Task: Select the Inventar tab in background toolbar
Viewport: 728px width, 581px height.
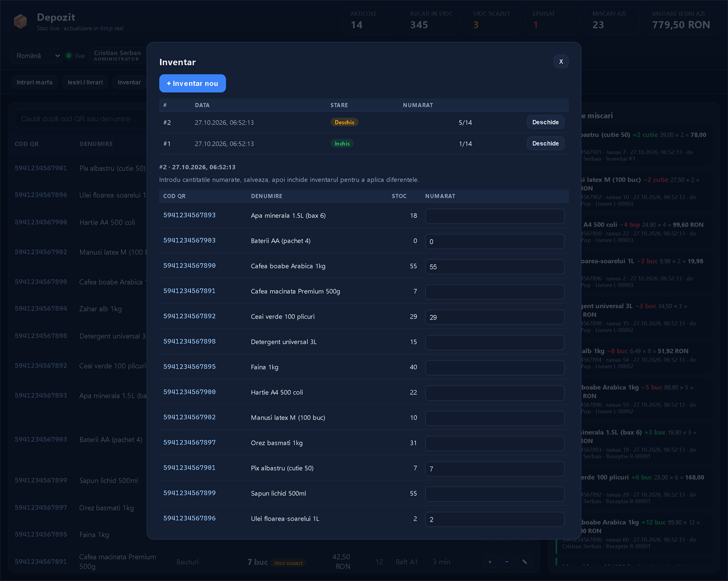Action: pyautogui.click(x=129, y=82)
